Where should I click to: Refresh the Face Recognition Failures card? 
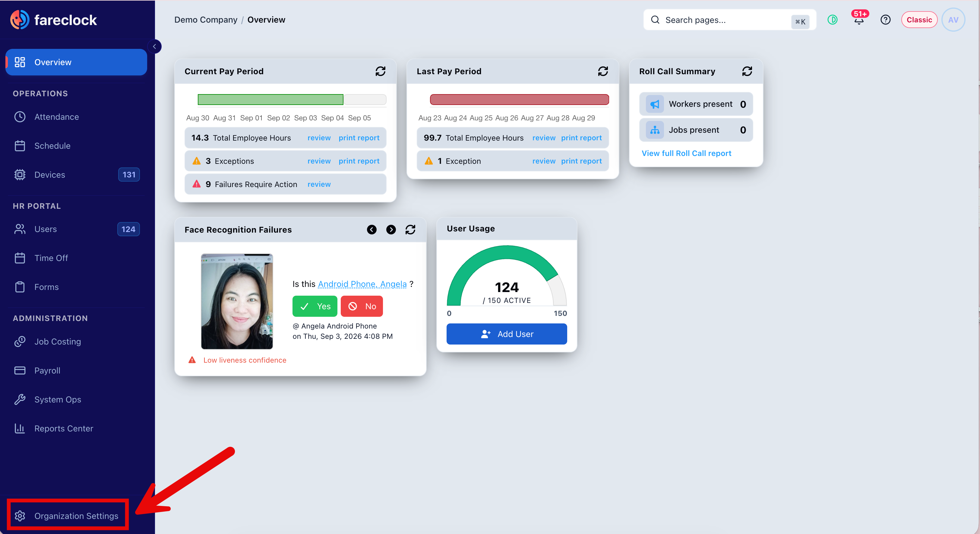pyautogui.click(x=410, y=230)
